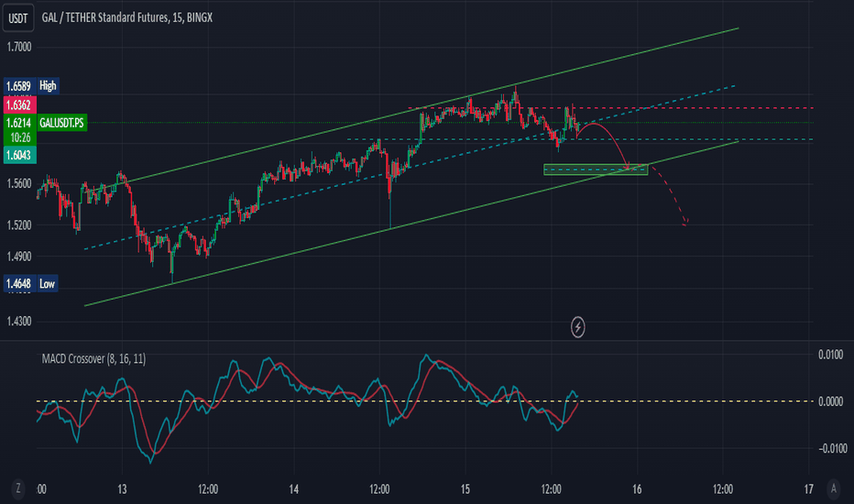Click the red 1.6362 price tag
This screenshot has height=504, width=854.
(x=19, y=104)
